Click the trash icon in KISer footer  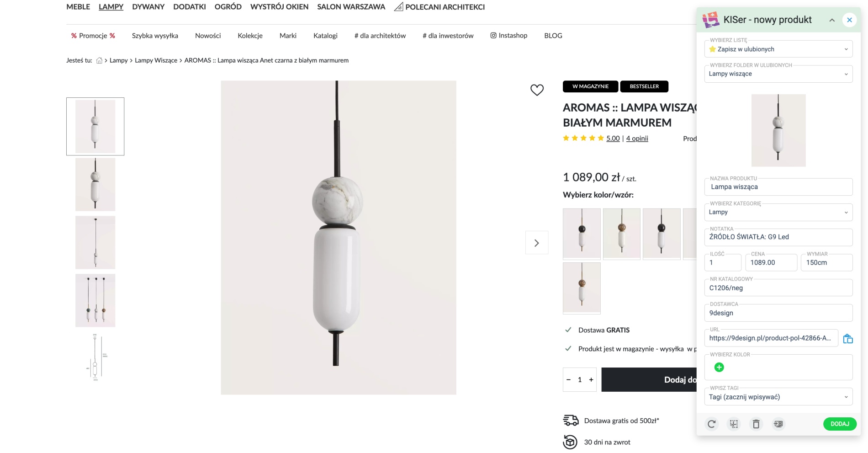[756, 424]
